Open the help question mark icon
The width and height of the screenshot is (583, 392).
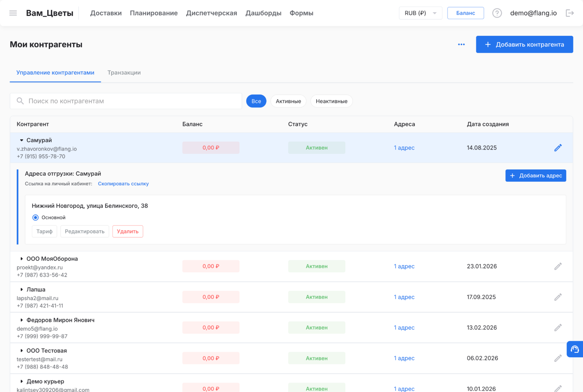pos(497,13)
